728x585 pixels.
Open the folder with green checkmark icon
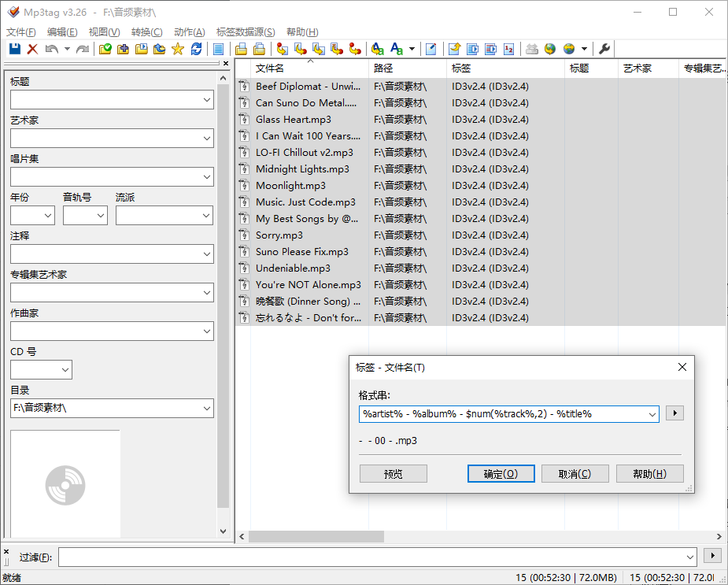[105, 49]
